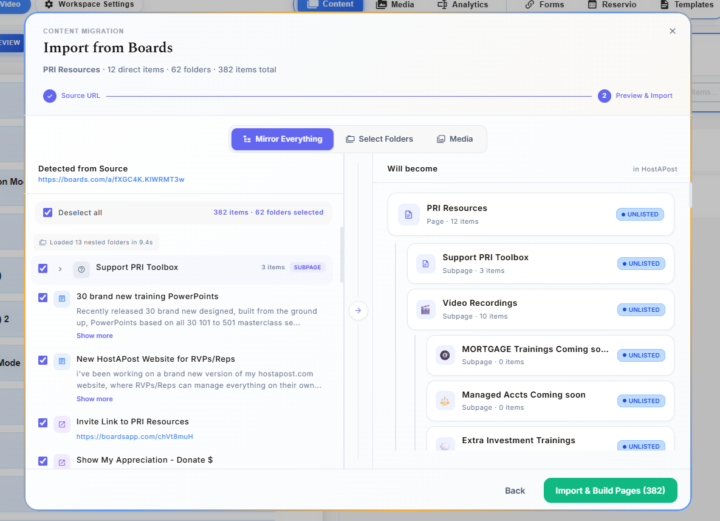Click the 30 brand new training PowerPoints note icon

pos(62,299)
